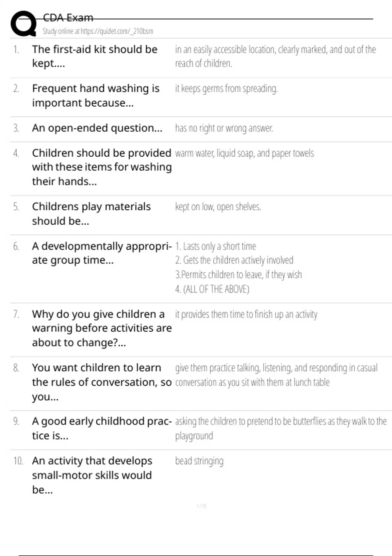Click 'kept on low, open shelves' answer

tap(218, 207)
